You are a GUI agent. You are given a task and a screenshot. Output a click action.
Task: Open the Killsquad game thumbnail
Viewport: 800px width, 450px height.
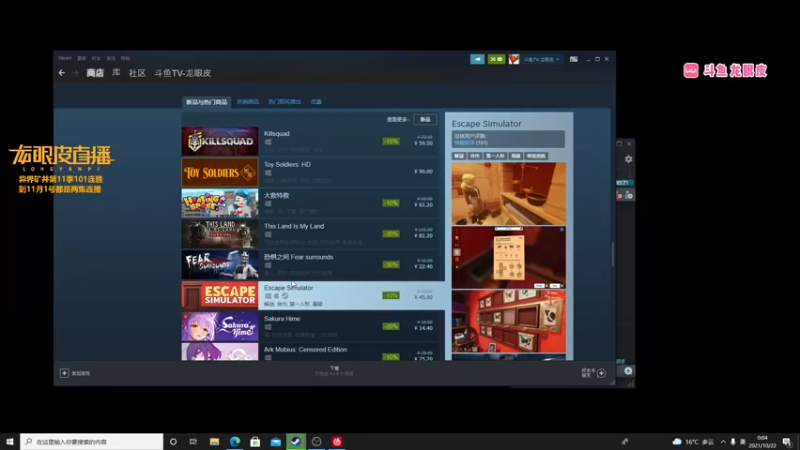click(x=220, y=141)
